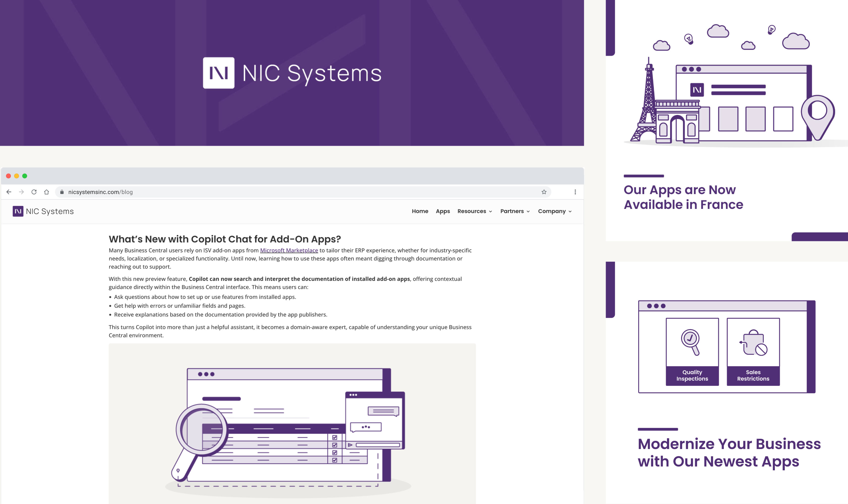Viewport: 848px width, 504px height.
Task: Bookmark the page with the star icon
Action: (x=544, y=192)
